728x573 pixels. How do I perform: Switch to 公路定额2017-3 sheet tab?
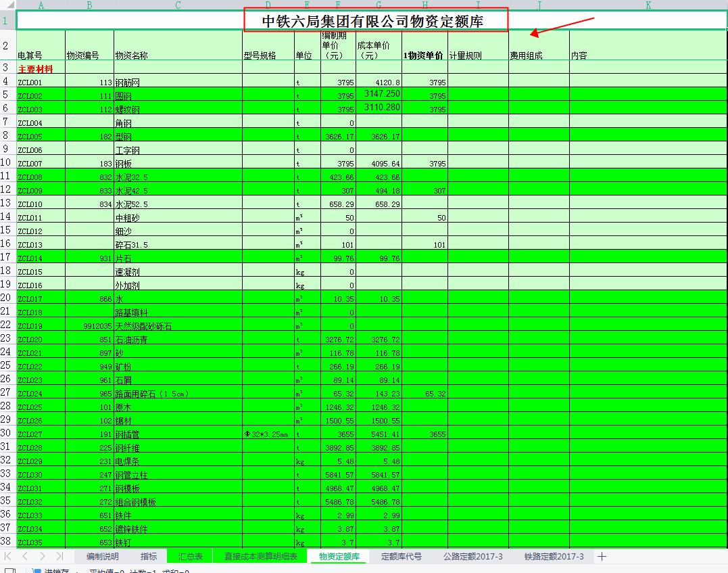tap(473, 556)
